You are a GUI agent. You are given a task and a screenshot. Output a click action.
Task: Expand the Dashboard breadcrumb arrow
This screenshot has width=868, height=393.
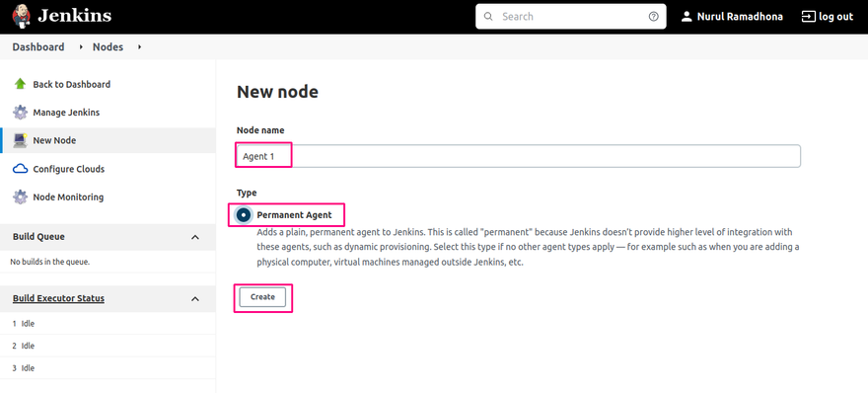tap(81, 47)
